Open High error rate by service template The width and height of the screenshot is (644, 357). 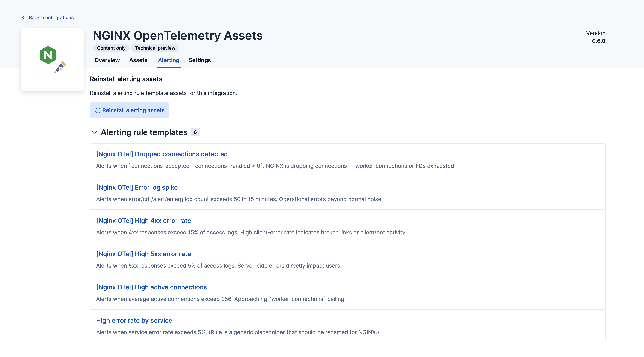[134, 320]
